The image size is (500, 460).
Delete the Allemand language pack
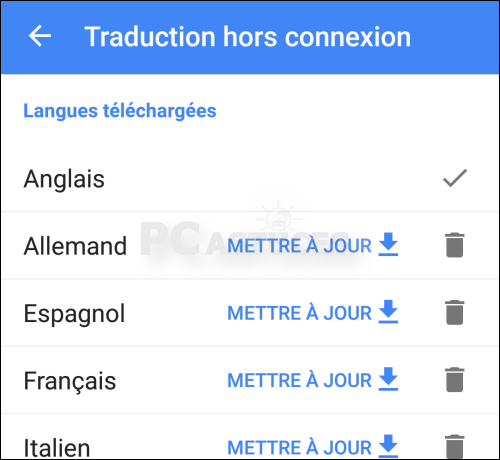tap(455, 245)
